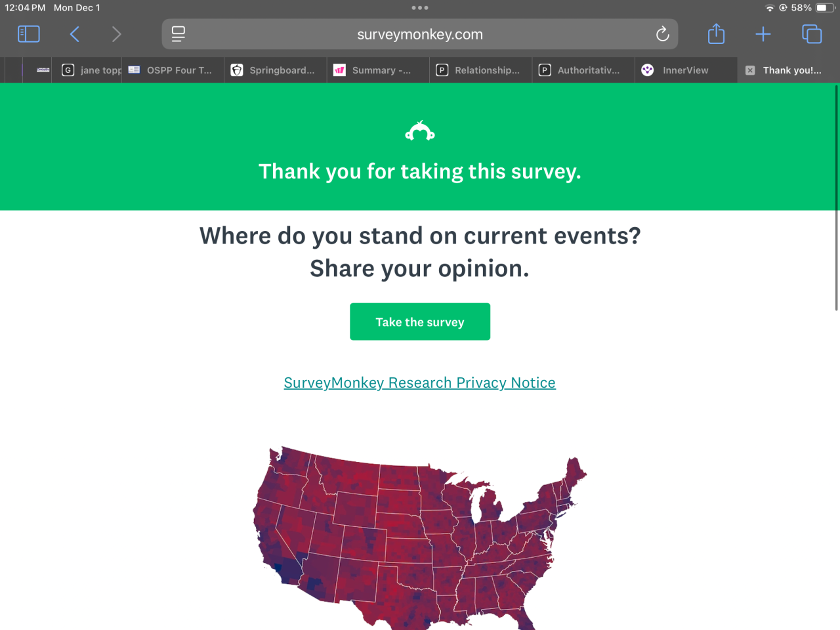This screenshot has width=840, height=630.
Task: Tap the surveymonkey.com address field
Action: coord(420,34)
